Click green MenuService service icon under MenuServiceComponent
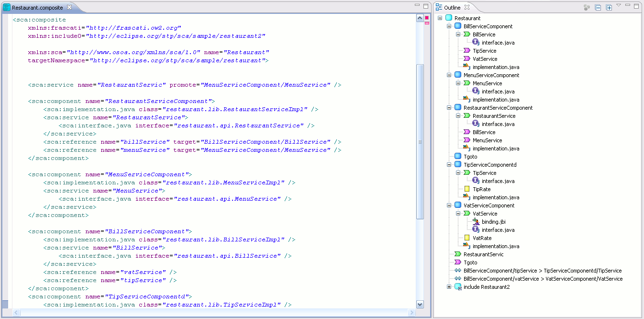 tap(467, 83)
